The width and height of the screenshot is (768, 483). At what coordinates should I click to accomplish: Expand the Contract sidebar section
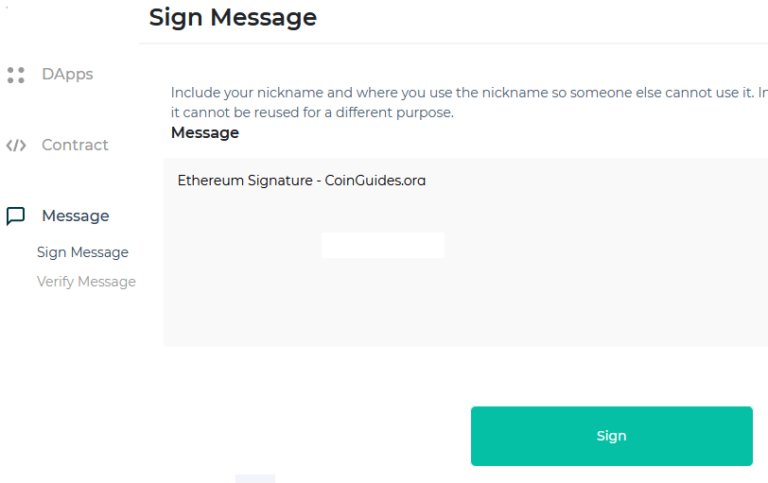click(75, 145)
